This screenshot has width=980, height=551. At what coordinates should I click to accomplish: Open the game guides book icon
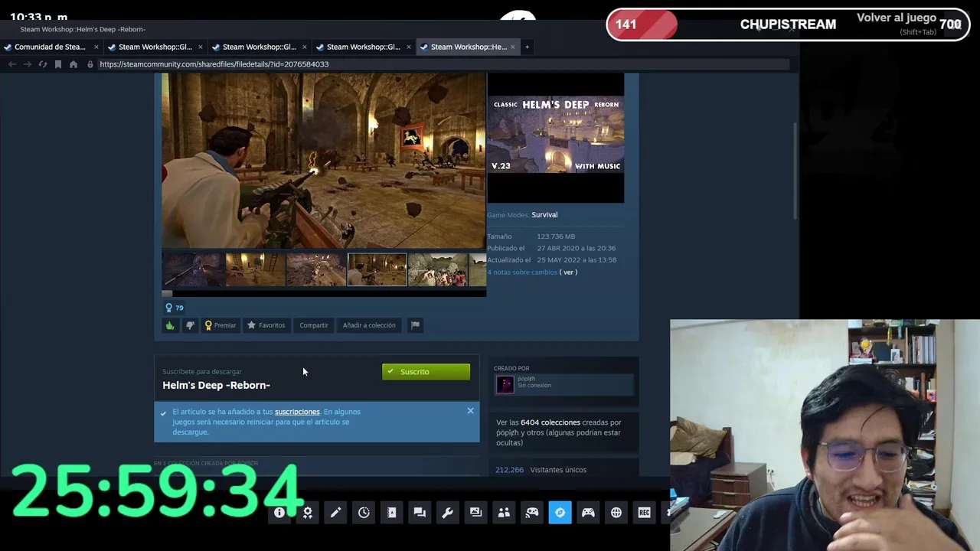[391, 513]
